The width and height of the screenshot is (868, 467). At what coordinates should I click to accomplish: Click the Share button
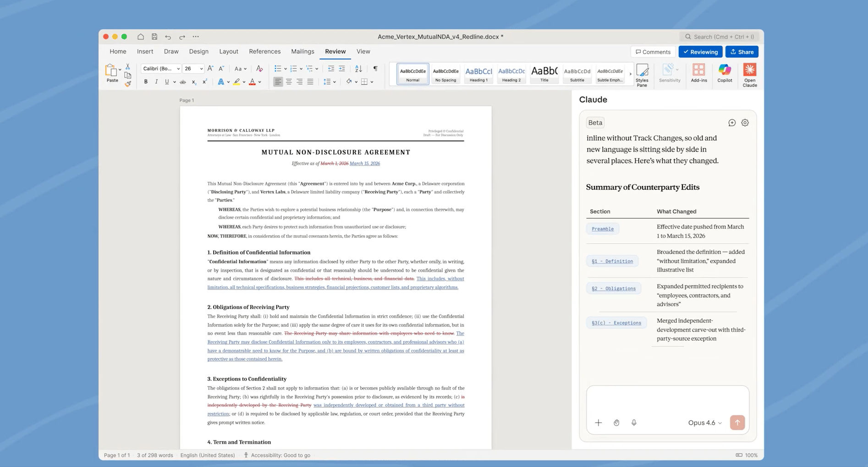click(x=741, y=52)
